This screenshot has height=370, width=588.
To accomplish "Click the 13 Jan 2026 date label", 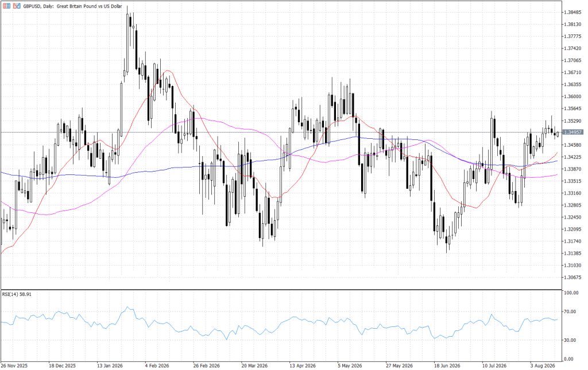I will tap(110, 365).
